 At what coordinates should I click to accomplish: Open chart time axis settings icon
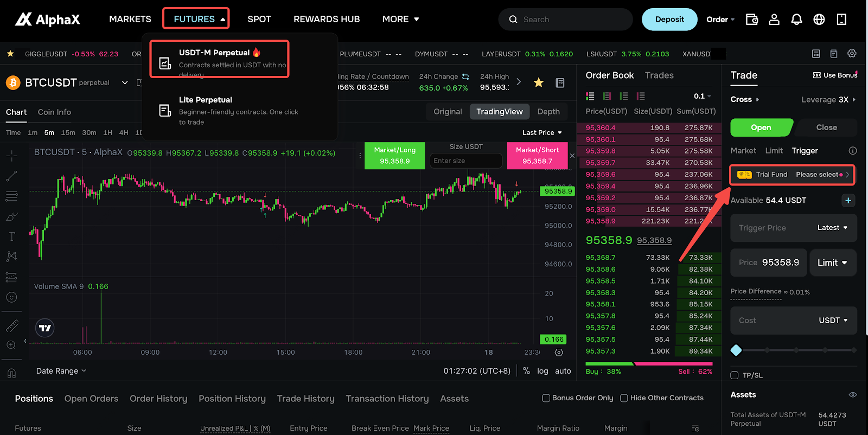[x=559, y=353]
